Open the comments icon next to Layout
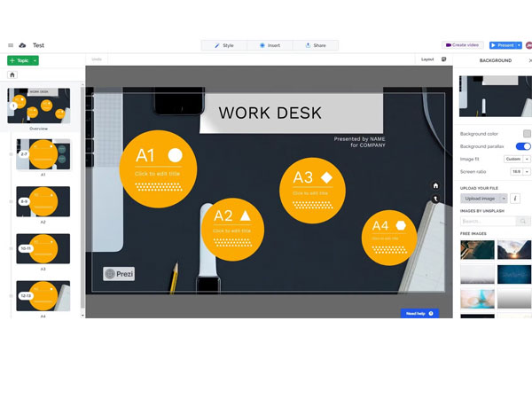 click(443, 59)
